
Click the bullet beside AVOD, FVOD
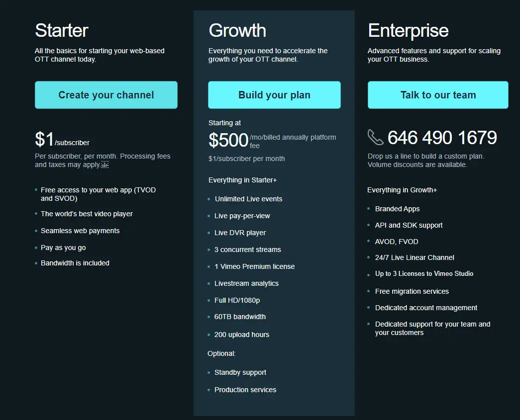coord(369,242)
